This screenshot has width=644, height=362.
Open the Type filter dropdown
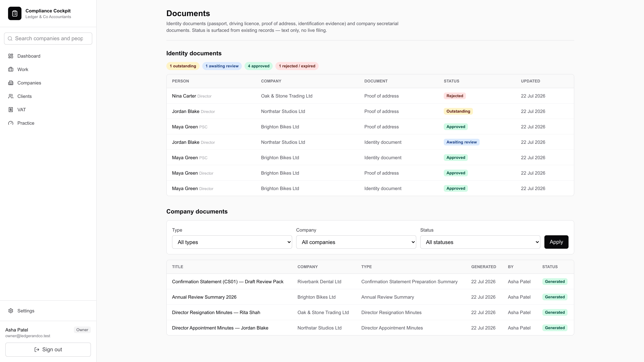(x=232, y=242)
